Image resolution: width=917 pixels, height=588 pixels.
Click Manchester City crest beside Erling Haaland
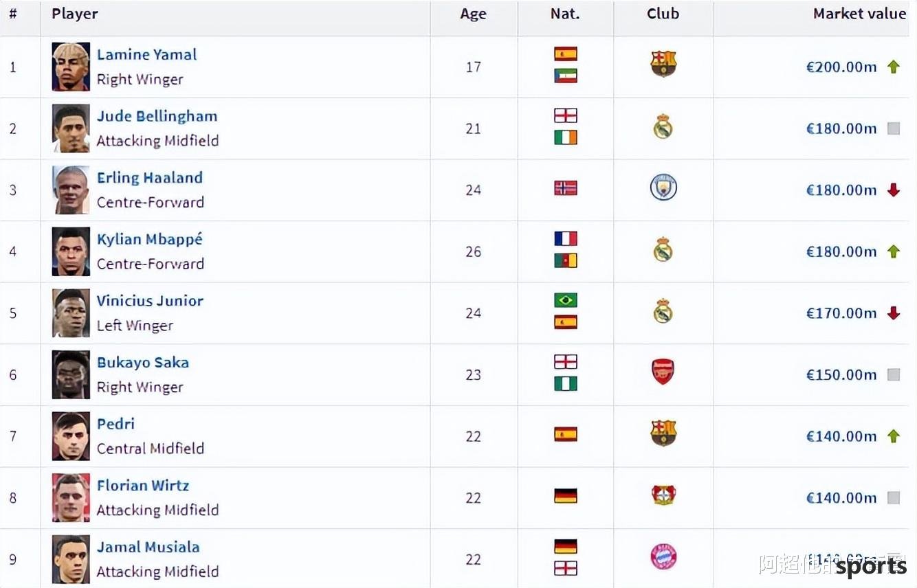pos(663,188)
